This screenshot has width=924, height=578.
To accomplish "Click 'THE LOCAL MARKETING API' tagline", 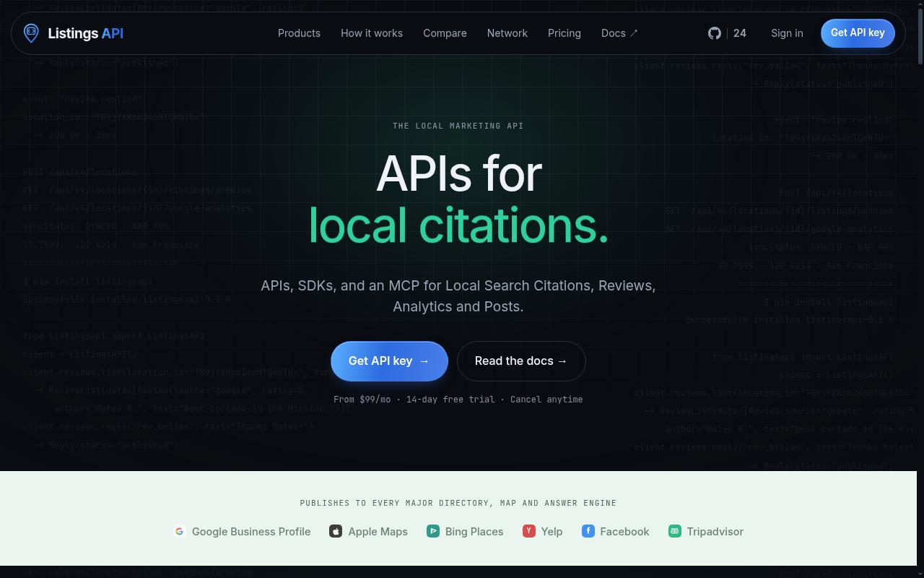I will pyautogui.click(x=458, y=126).
